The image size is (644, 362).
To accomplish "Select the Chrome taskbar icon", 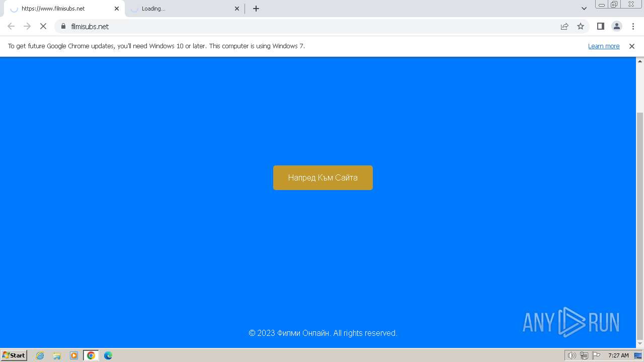I will [x=91, y=355].
